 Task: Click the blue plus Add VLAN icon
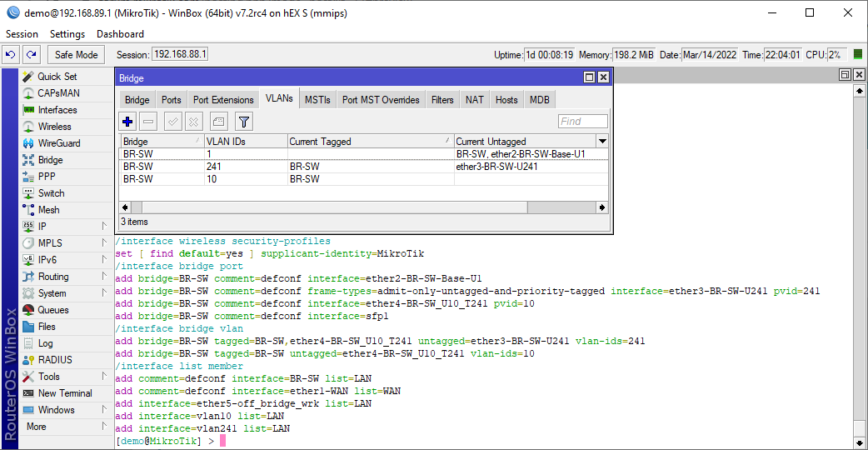[128, 122]
